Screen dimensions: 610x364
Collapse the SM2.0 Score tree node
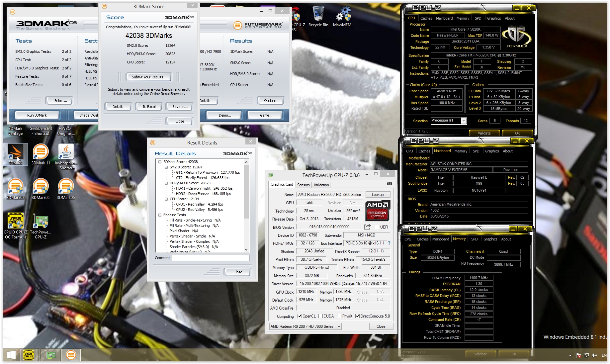[166, 167]
